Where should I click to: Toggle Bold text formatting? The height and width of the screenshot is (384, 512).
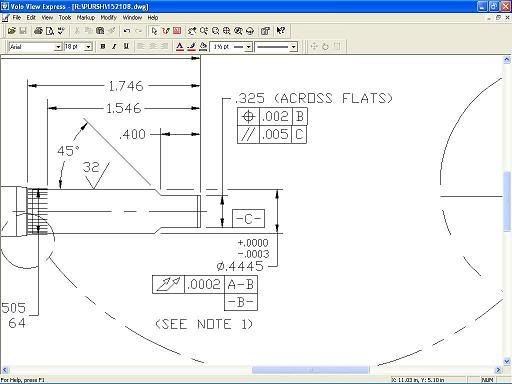(103, 47)
